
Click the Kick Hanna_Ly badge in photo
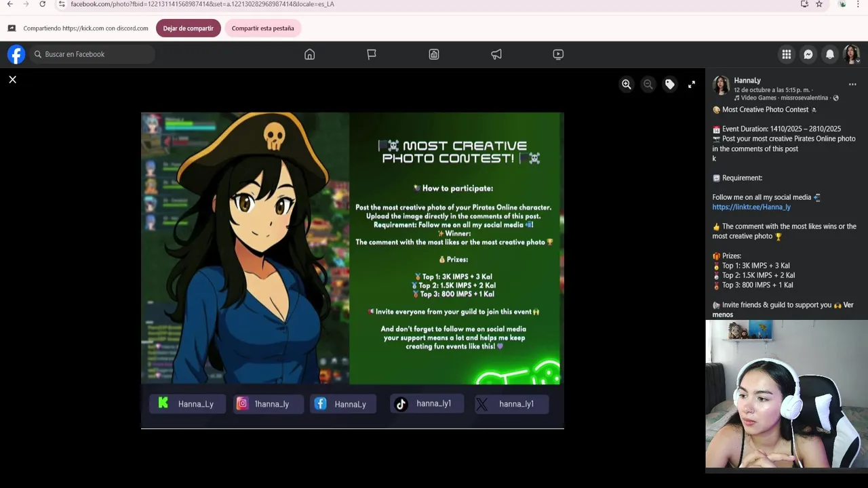187,404
